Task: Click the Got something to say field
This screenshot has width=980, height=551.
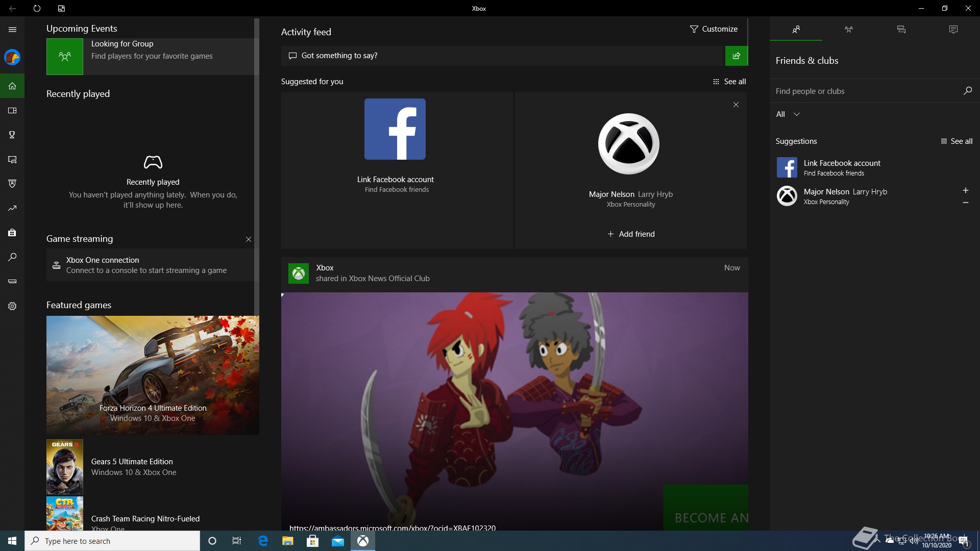Action: click(503, 56)
